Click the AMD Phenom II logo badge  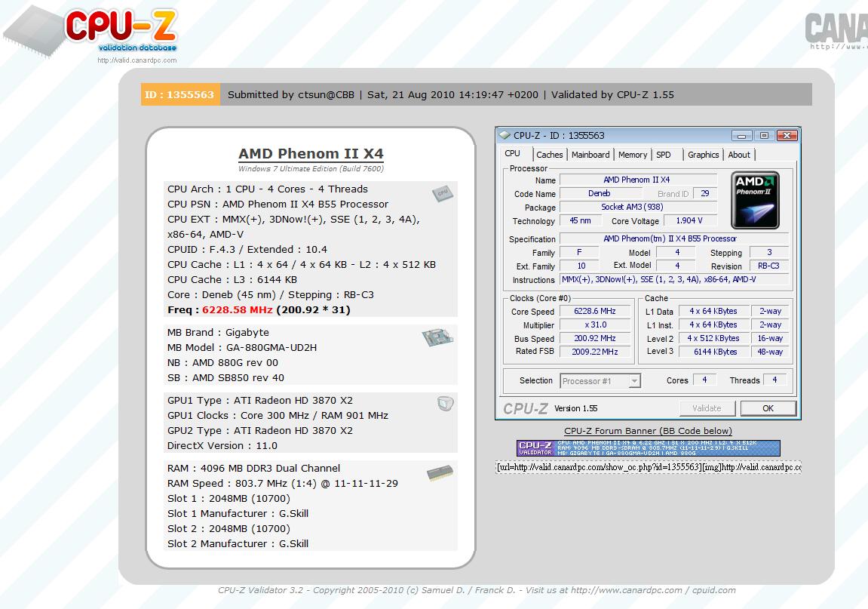tap(755, 200)
